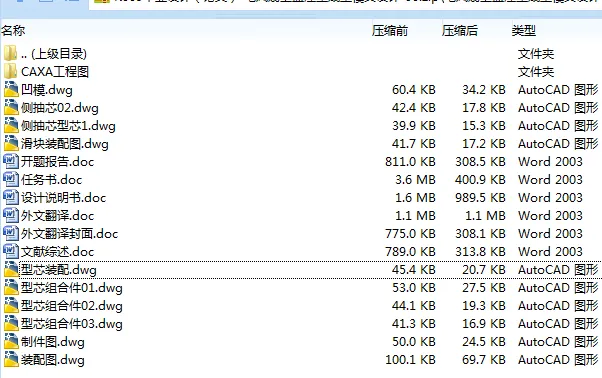Click the 任务书.doc Word icon
Screen dimensions: 602x378
[11, 180]
